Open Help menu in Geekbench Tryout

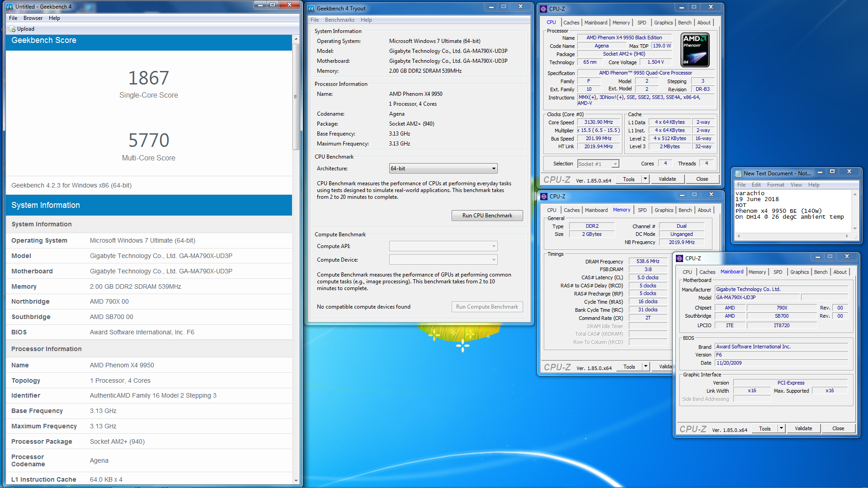click(366, 20)
